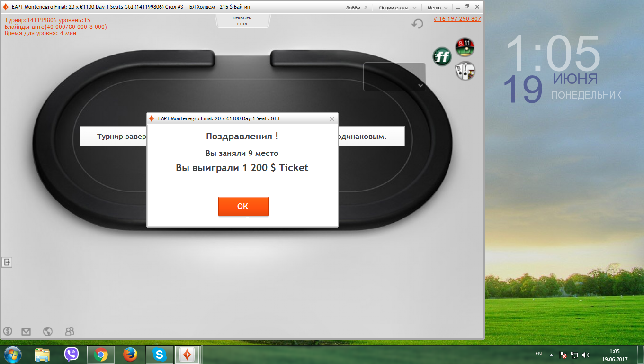The width and height of the screenshot is (644, 364).
Task: Launch Firefox from the taskbar
Action: coord(130,355)
